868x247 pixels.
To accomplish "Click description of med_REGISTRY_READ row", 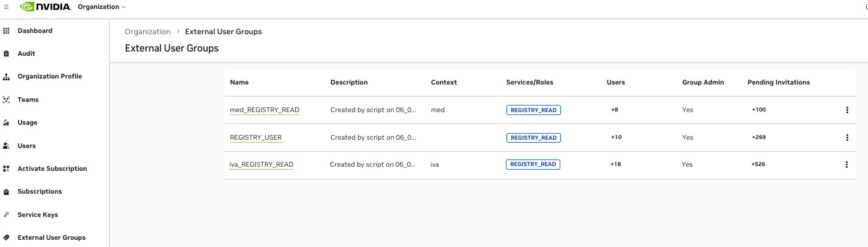I will click(x=373, y=110).
